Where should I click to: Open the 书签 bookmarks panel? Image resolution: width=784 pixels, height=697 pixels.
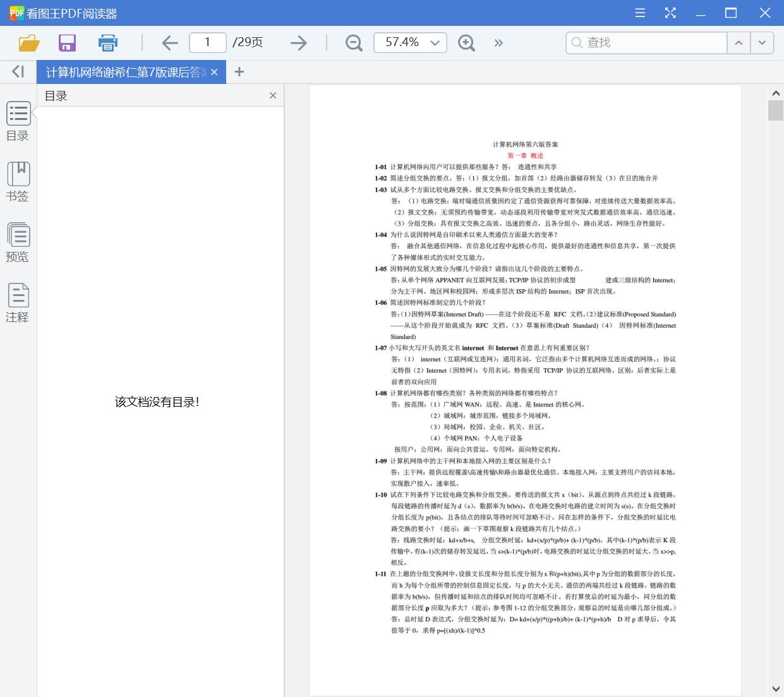click(x=18, y=182)
